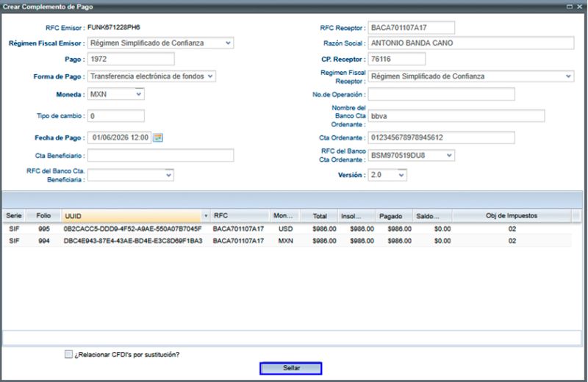
Task: Click the CP. Receptor field 76116
Action: [397, 59]
